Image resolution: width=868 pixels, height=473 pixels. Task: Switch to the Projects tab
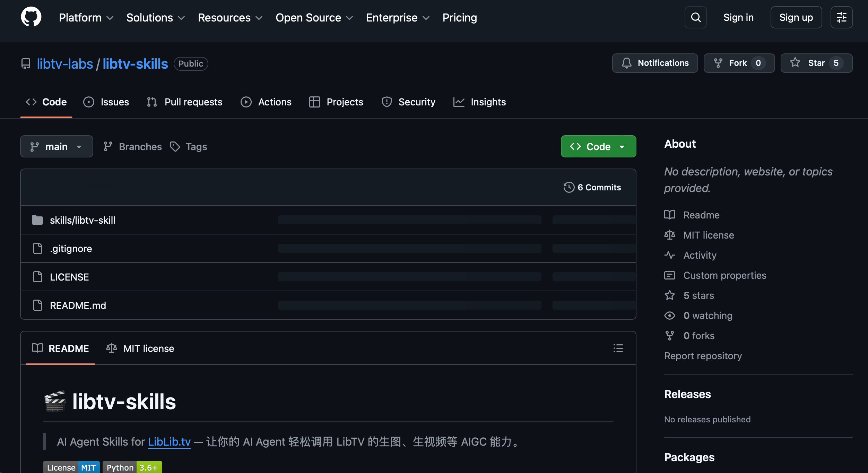[x=336, y=102]
